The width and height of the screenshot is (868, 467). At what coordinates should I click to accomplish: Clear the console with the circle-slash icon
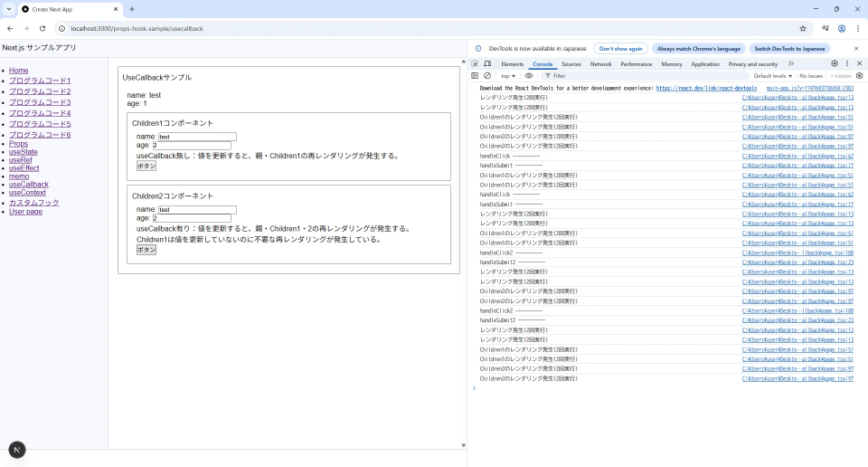coord(487,76)
